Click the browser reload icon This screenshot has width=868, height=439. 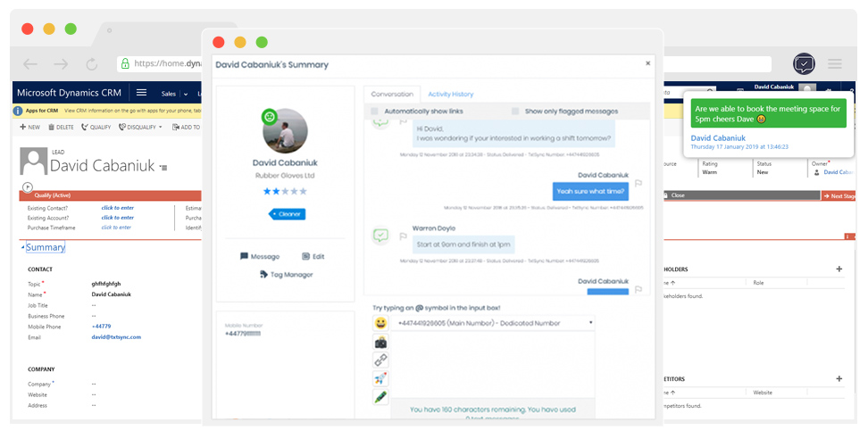click(91, 64)
